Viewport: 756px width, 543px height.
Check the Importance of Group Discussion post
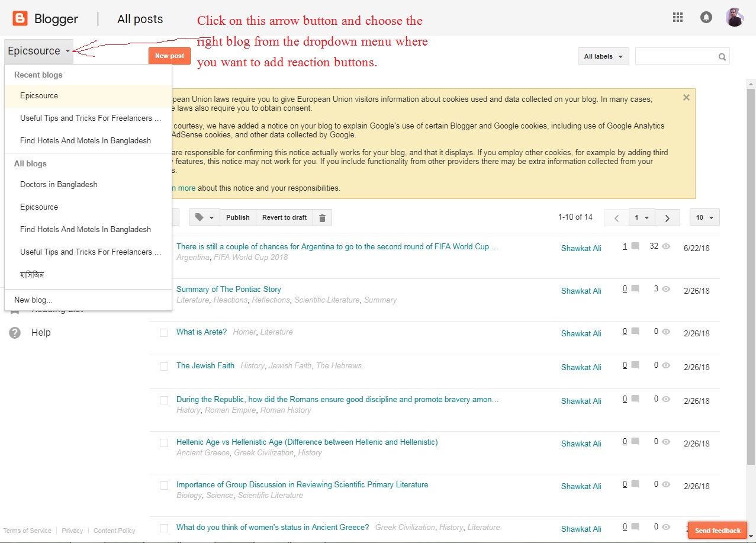click(164, 486)
